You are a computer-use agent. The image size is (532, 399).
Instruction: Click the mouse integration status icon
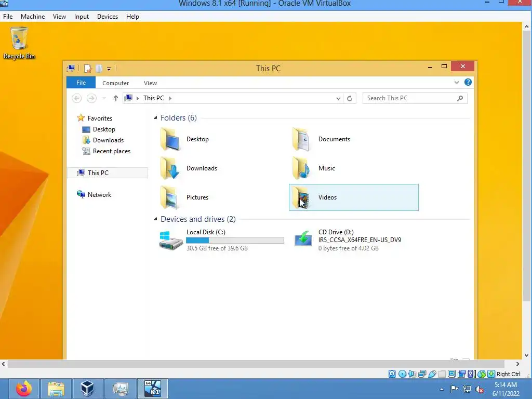coord(481,374)
